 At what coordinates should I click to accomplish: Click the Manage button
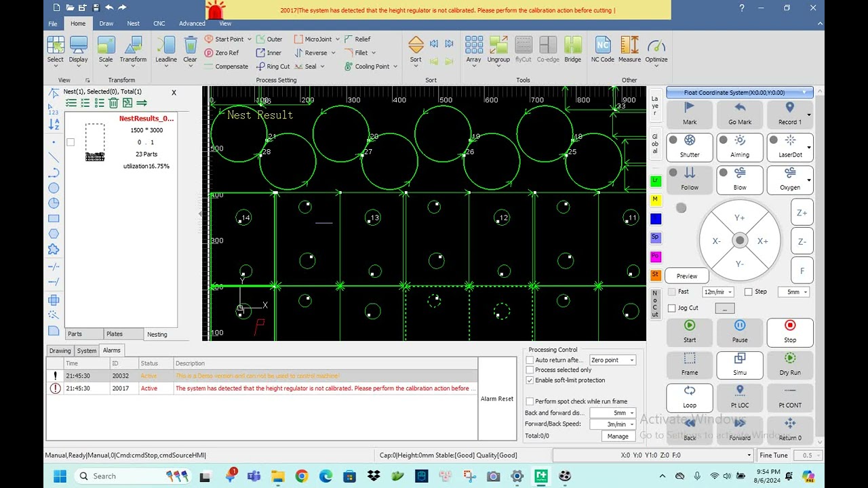coord(618,436)
